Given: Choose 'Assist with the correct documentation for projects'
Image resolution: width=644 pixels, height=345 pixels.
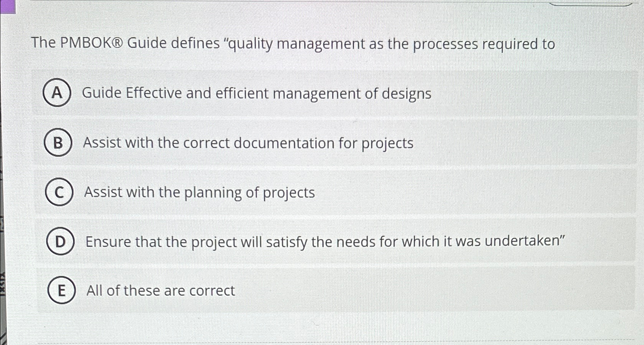Looking at the screenshot, I should tap(248, 143).
